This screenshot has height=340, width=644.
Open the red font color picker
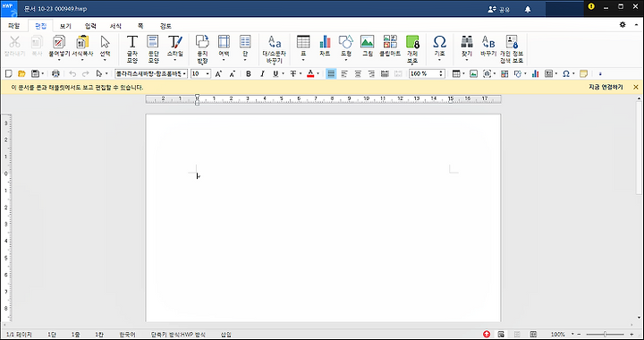(310, 74)
